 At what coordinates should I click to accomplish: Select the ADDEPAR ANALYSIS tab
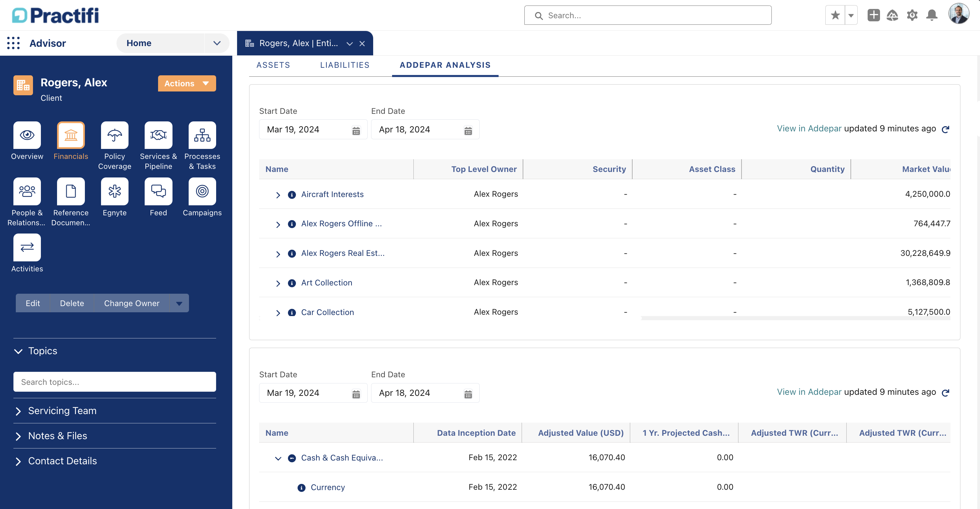pyautogui.click(x=445, y=65)
